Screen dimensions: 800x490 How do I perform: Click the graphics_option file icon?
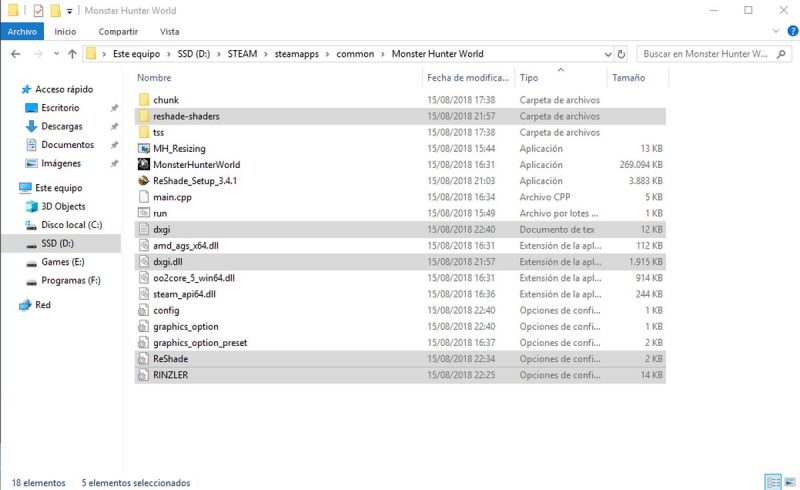tap(144, 327)
